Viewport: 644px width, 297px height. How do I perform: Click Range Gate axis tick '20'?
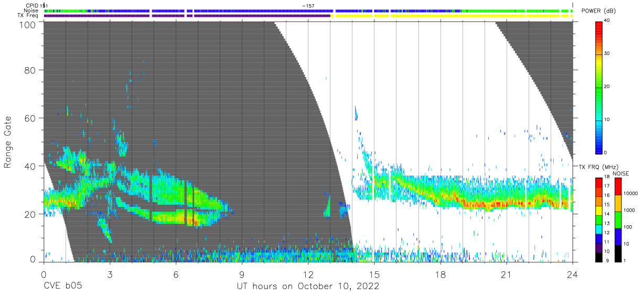31,214
